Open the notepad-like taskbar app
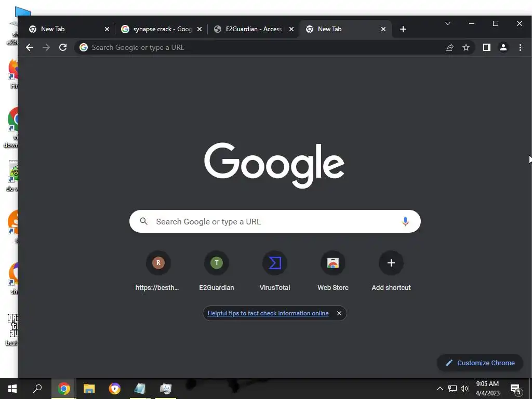Image resolution: width=532 pixels, height=399 pixels. [140, 389]
